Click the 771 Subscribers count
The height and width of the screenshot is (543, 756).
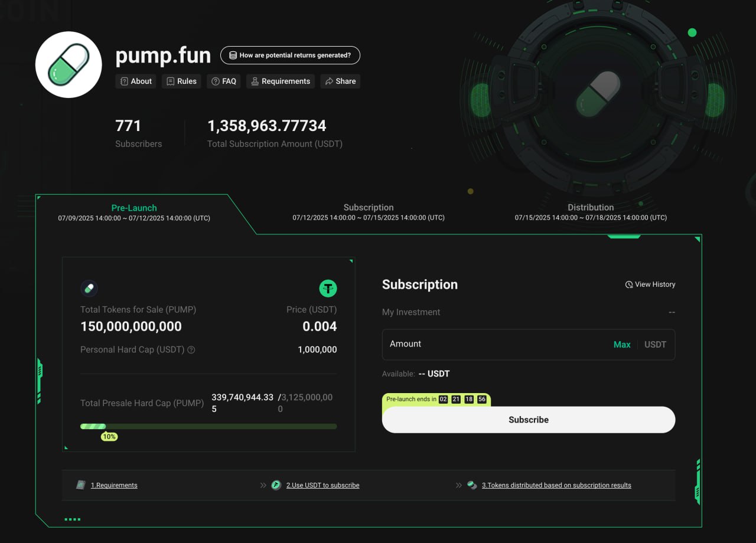[x=128, y=126]
